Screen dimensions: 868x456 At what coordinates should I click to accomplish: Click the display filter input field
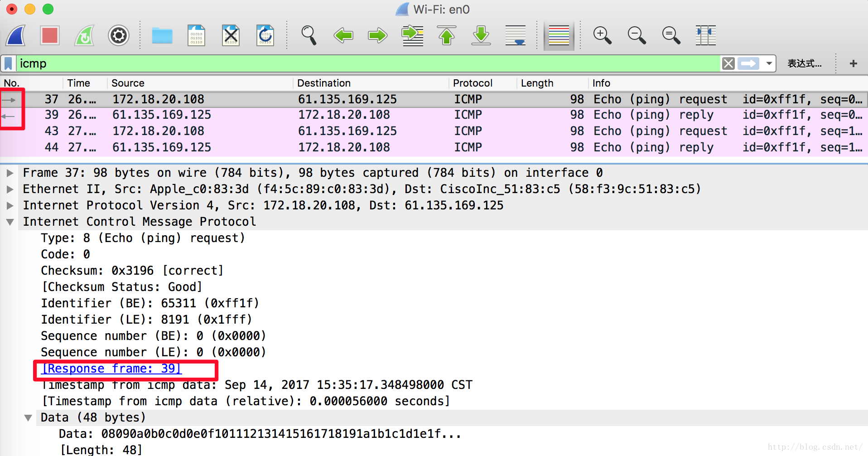[369, 63]
